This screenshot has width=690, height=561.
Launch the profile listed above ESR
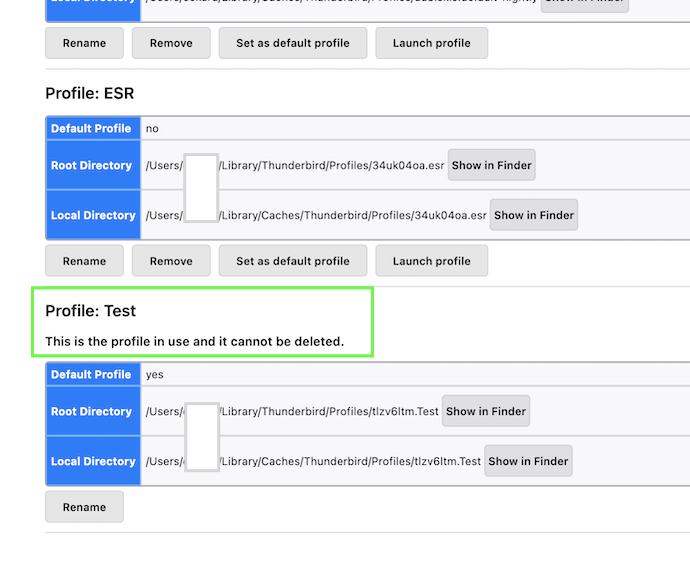431,44
